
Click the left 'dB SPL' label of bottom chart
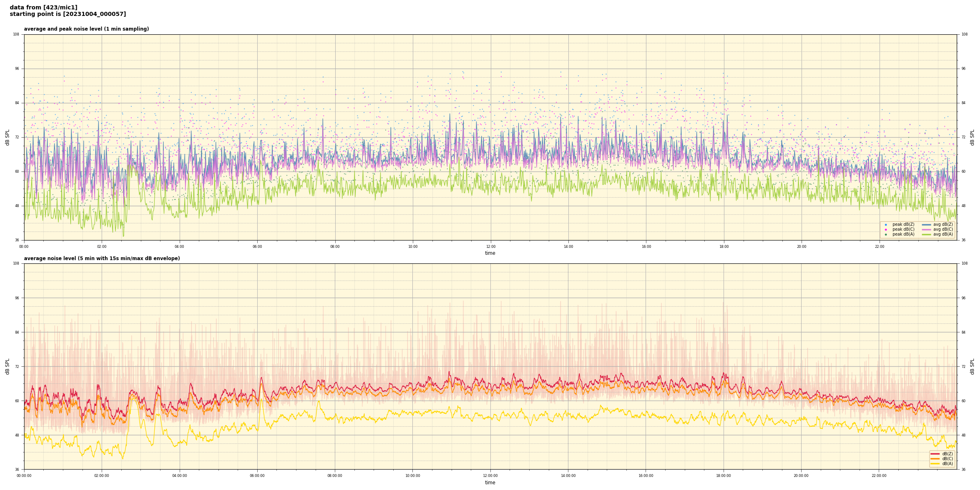pos(7,366)
